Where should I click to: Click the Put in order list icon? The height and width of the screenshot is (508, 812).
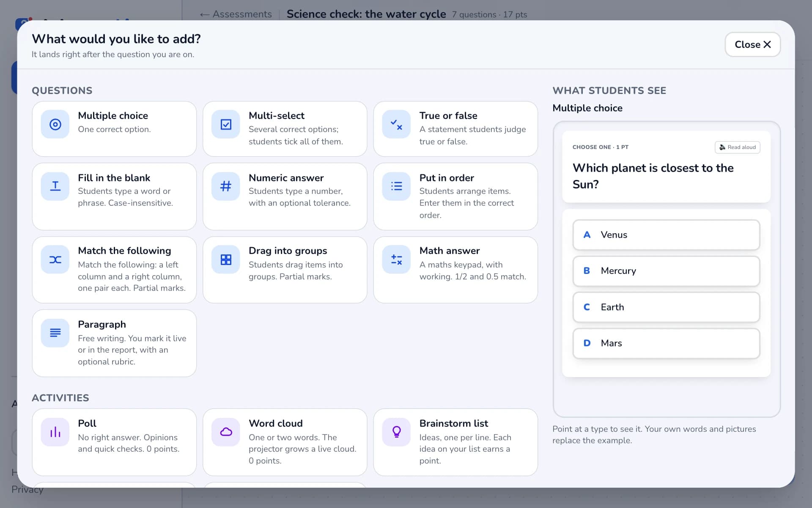[396, 186]
